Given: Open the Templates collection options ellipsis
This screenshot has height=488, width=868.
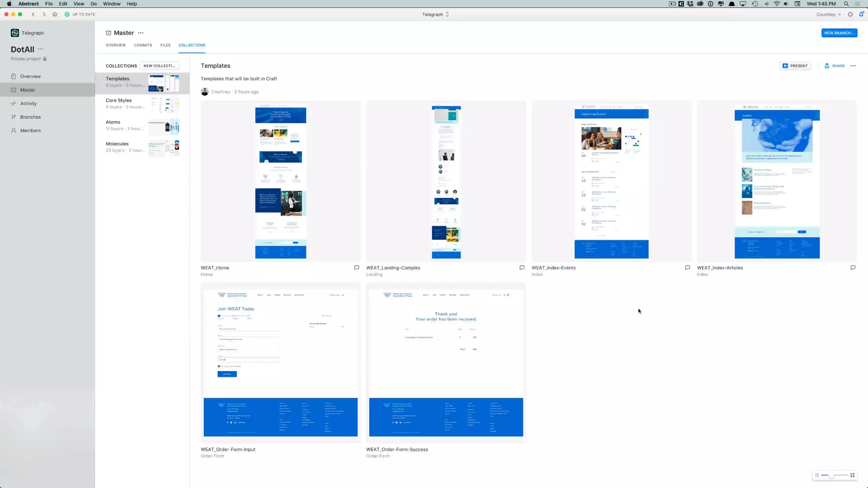Looking at the screenshot, I should pyautogui.click(x=853, y=66).
